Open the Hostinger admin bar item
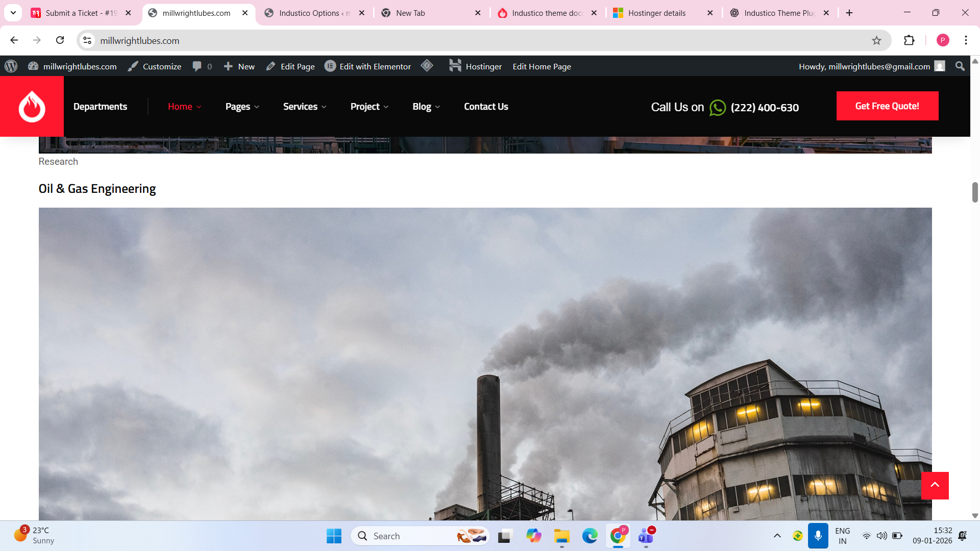Screen dimensions: 980x551 point(476,66)
